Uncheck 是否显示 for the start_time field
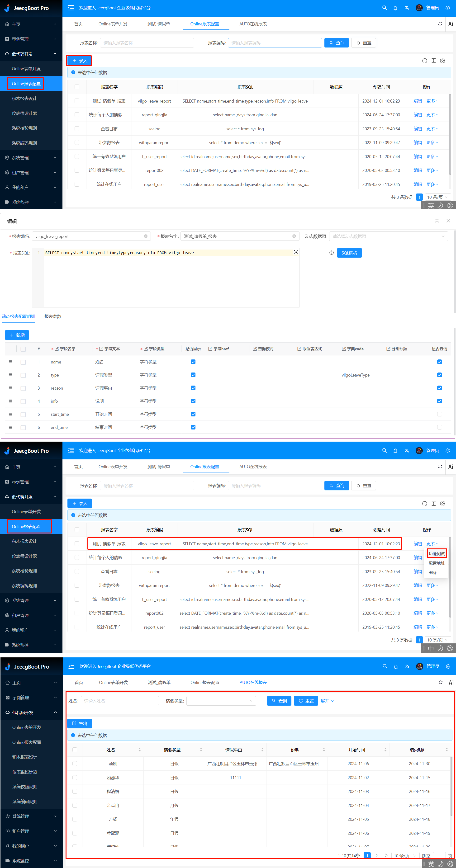Viewport: 456px width, 868px height. click(x=193, y=414)
